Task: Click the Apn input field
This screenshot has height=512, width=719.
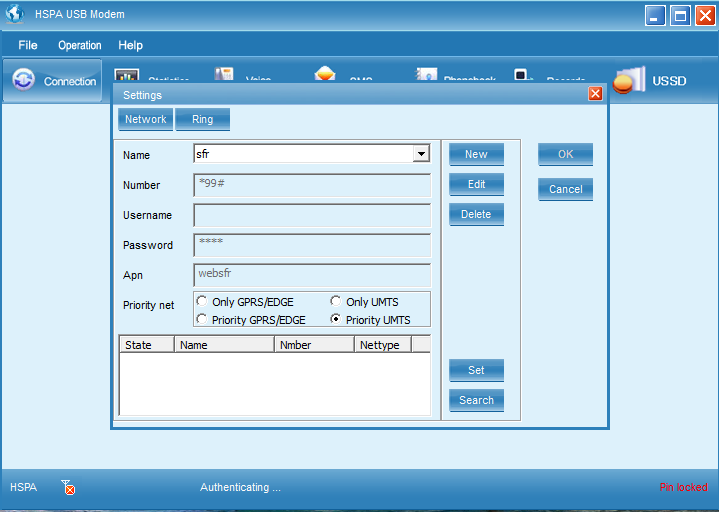Action: pyautogui.click(x=311, y=274)
